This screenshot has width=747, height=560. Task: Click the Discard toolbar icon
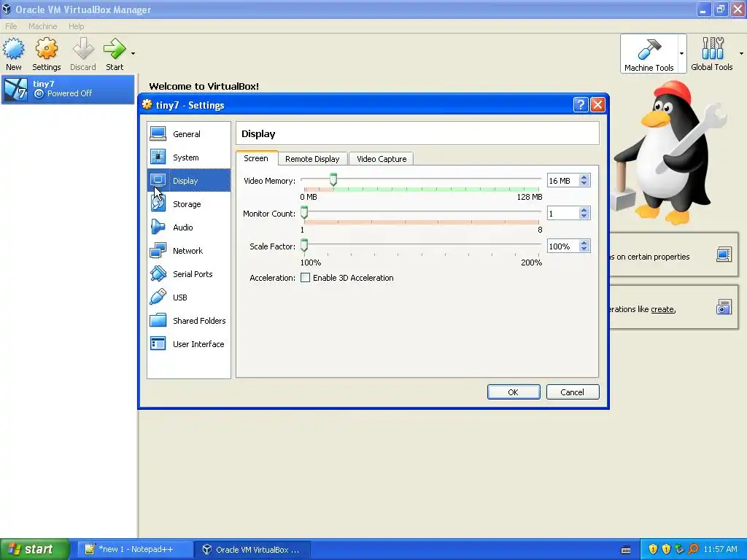tap(83, 54)
